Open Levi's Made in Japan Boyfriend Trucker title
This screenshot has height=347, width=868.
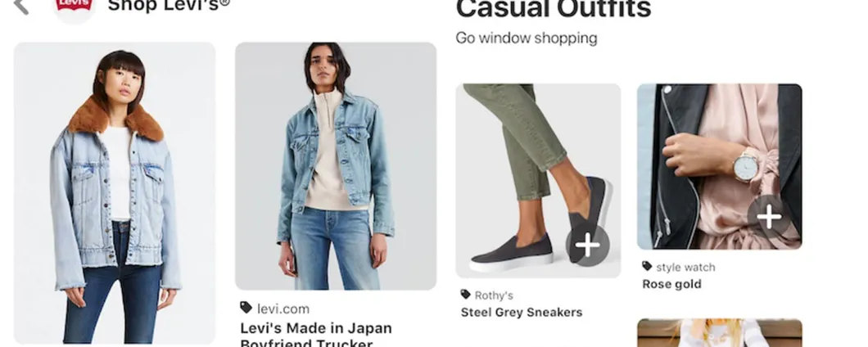(316, 335)
